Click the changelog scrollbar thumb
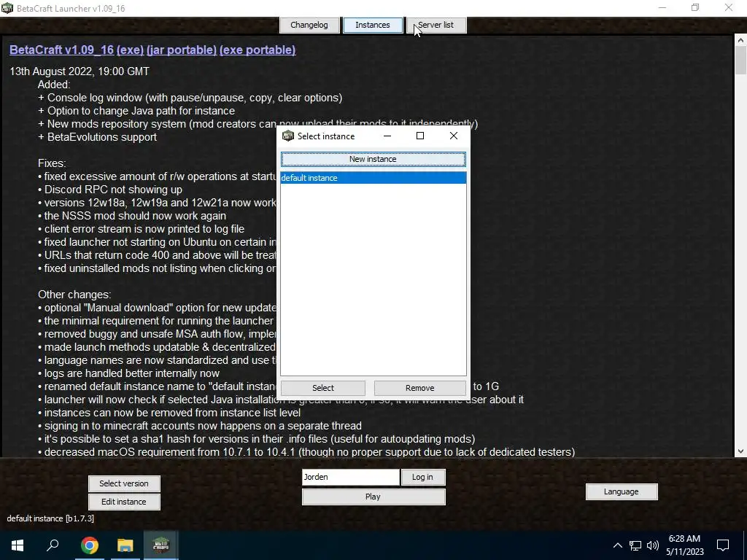747x560 pixels. (740, 61)
